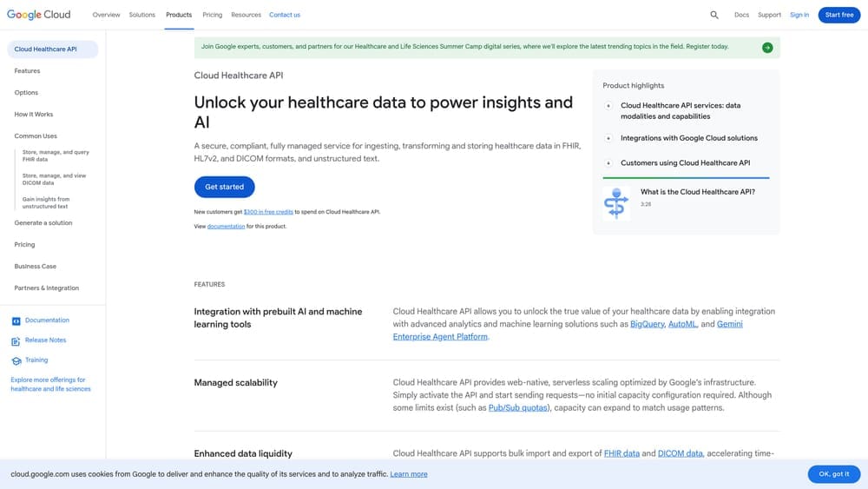
Task: Open Support link in header
Action: click(769, 15)
